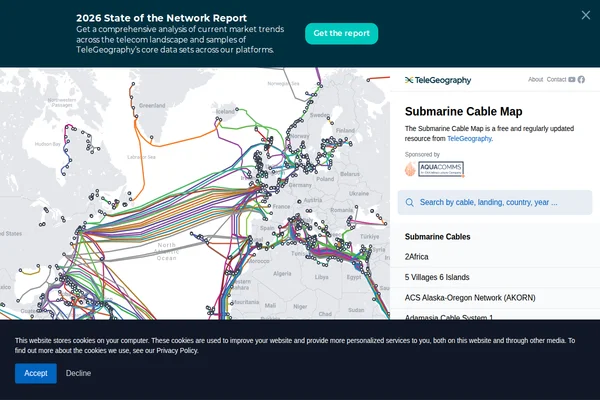Click the Libya label on the map
The image size is (600, 400).
coord(321,277)
